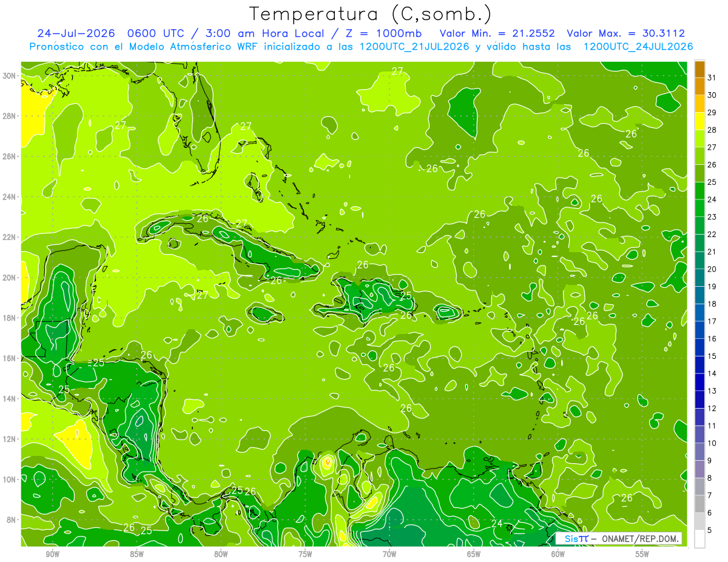This screenshot has width=728, height=562.
Task: Click the '1200UTC_24JUL2026' valid-until time text
Action: [x=638, y=47]
